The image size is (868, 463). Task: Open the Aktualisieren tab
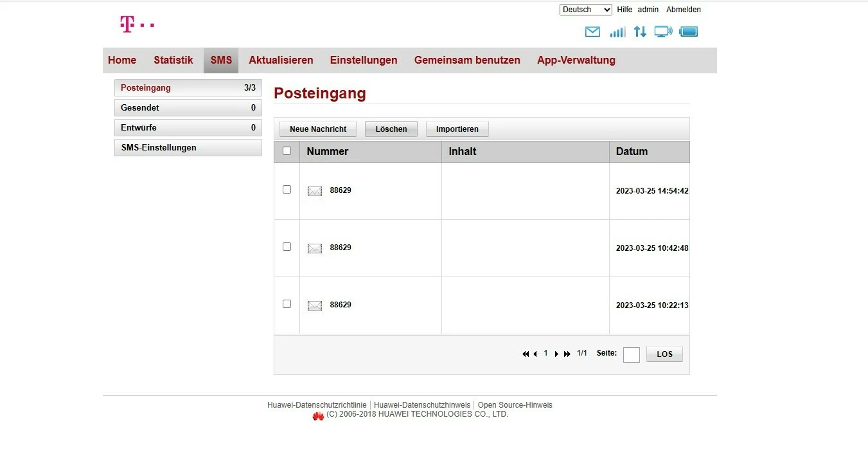point(281,60)
